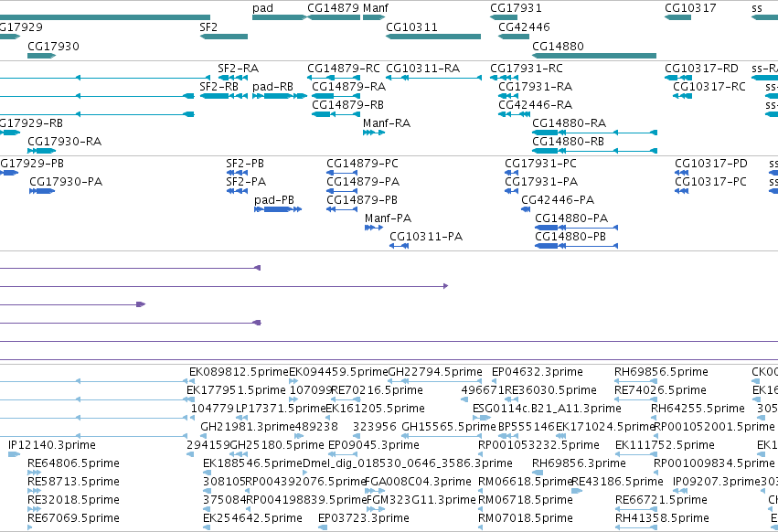Select the CG14880 gene bar
The height and width of the screenshot is (532, 778).
594,56
